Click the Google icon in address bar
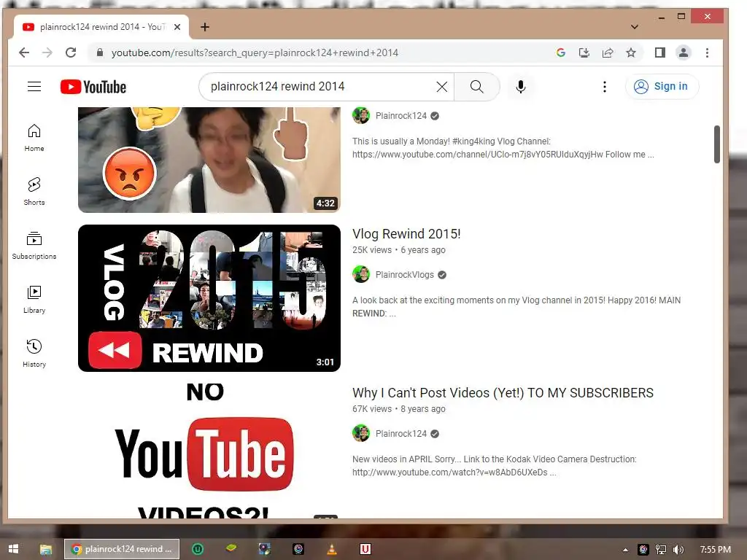Screen dimensions: 747x560 (x=561, y=52)
